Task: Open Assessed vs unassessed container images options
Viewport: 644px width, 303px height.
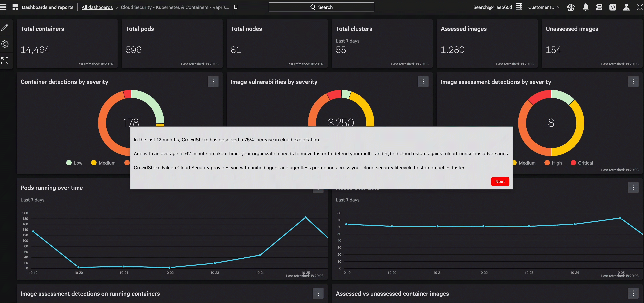Action: [633, 293]
